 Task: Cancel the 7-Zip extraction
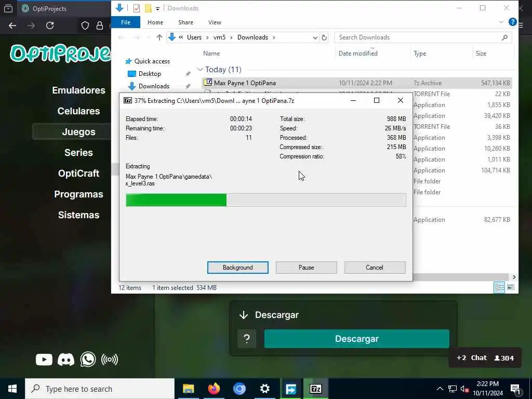[x=375, y=268]
